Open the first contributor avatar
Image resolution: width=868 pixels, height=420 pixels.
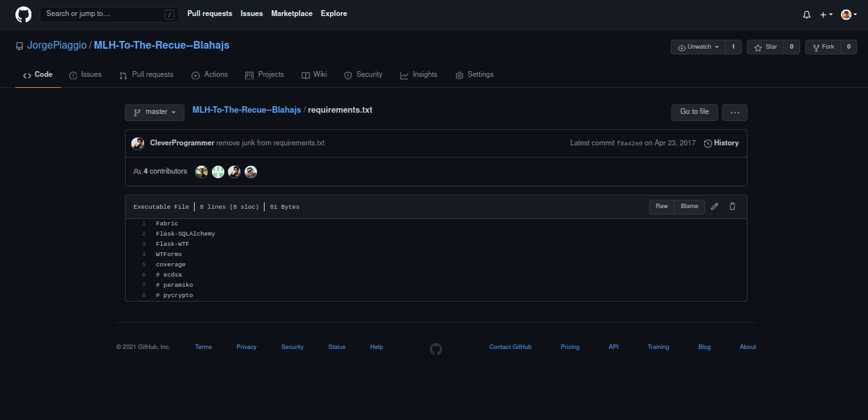(202, 172)
